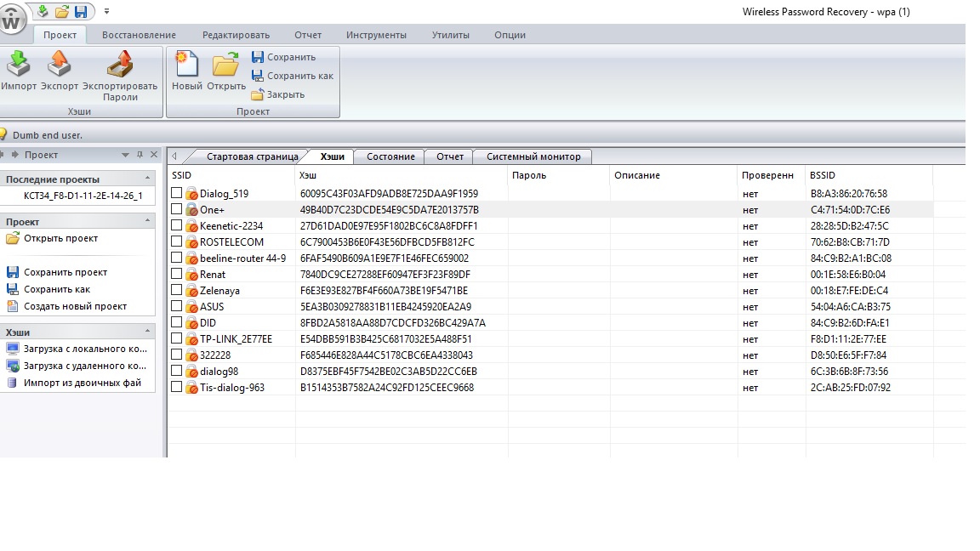This screenshot has width=980, height=551.
Task: Collapse the Последние проекты section
Action: (148, 179)
